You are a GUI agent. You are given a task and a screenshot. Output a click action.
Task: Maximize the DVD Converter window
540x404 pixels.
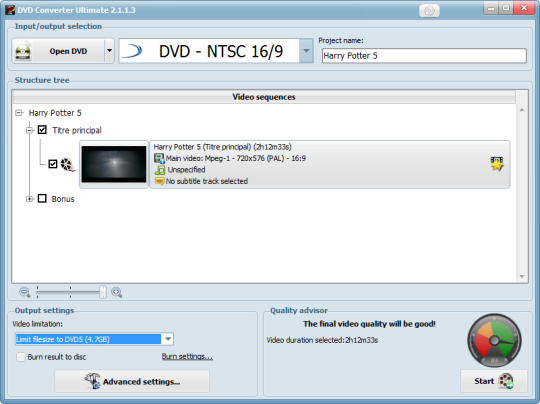[x=506, y=8]
